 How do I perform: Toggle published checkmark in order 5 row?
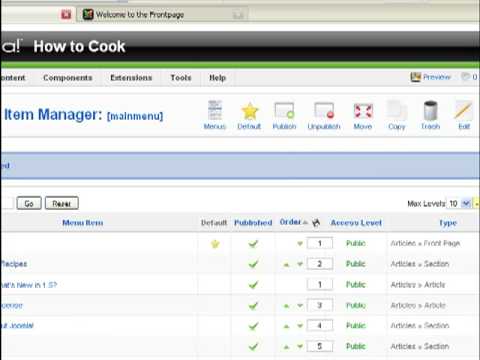click(x=253, y=346)
